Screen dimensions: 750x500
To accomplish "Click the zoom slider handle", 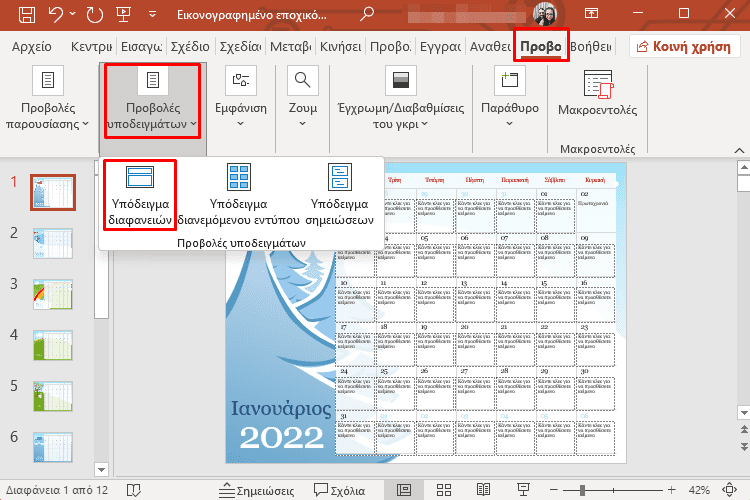I will 582,490.
